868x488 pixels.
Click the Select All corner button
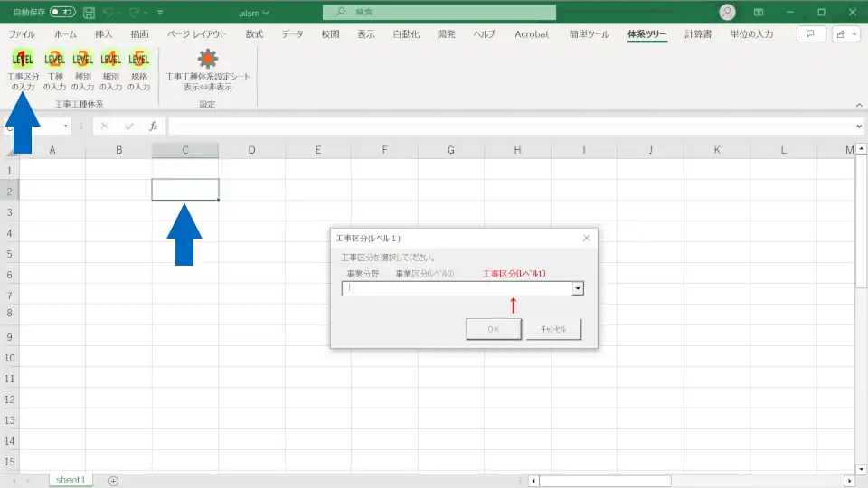pyautogui.click(x=9, y=150)
